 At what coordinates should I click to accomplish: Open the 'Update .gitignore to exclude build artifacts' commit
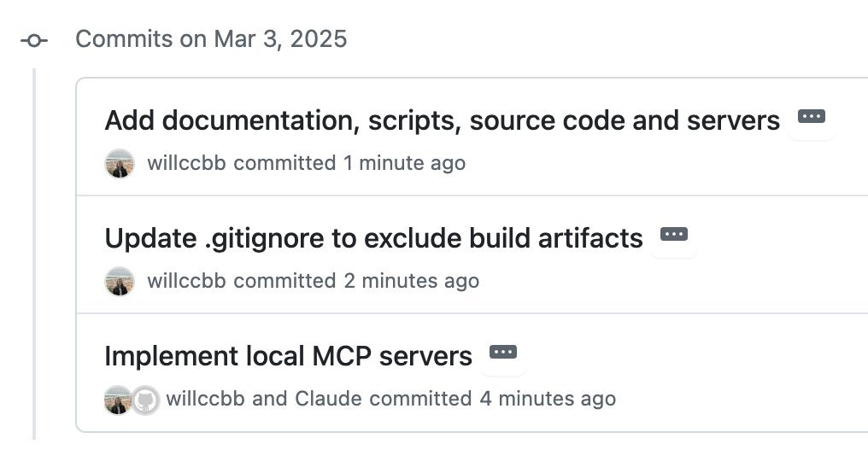373,238
